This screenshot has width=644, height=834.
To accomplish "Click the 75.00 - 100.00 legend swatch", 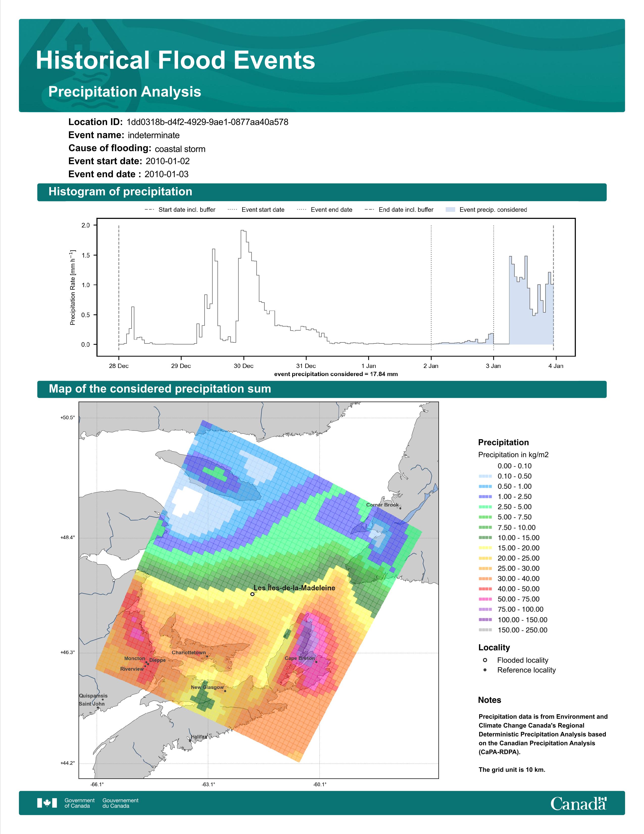I will pos(485,610).
